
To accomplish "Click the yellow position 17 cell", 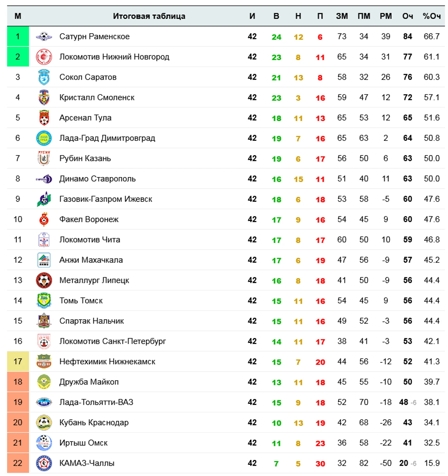I will pyautogui.click(x=18, y=362).
